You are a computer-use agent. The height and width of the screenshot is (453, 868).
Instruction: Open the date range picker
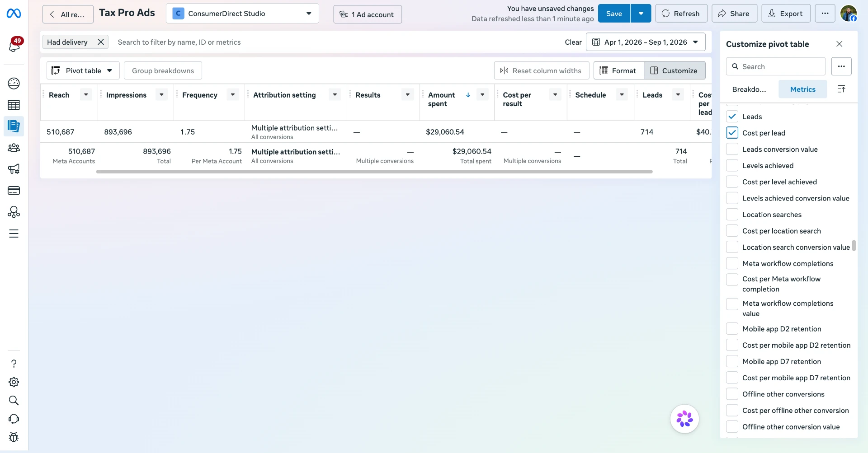(x=646, y=42)
